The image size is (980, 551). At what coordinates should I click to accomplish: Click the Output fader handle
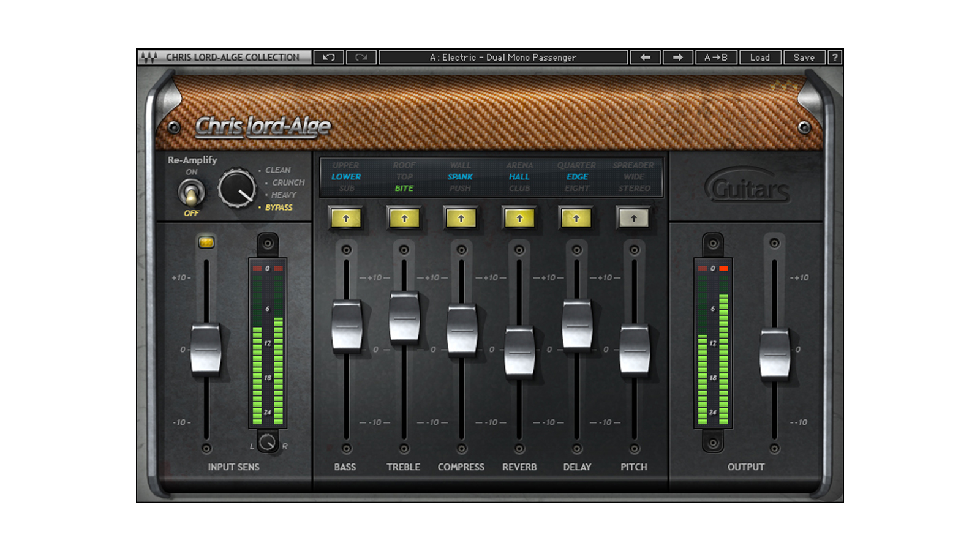pos(775,353)
